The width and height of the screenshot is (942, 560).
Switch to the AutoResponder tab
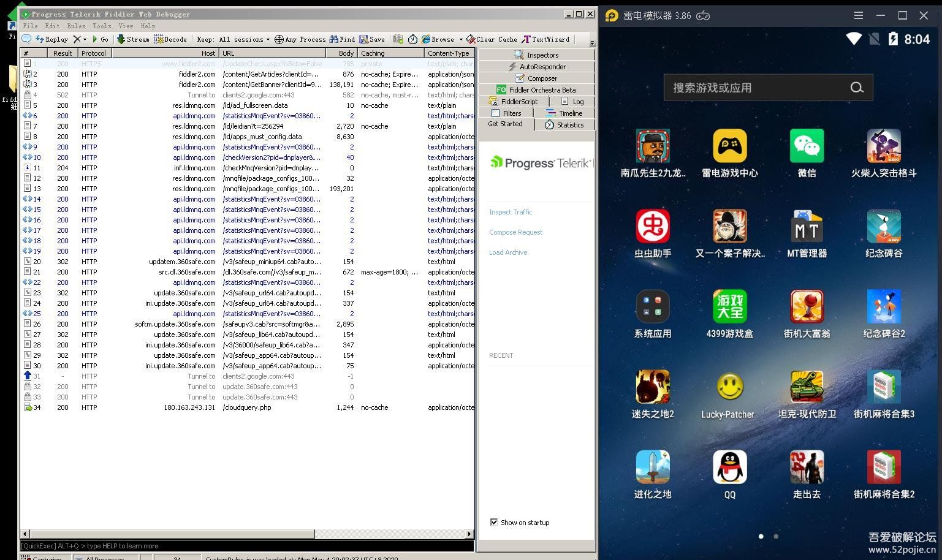coord(536,66)
